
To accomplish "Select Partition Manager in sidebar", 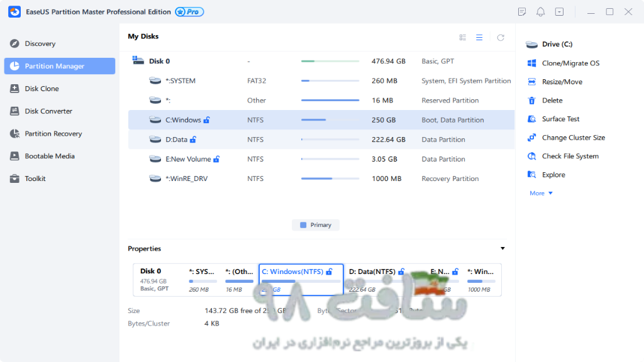I will pos(60,66).
